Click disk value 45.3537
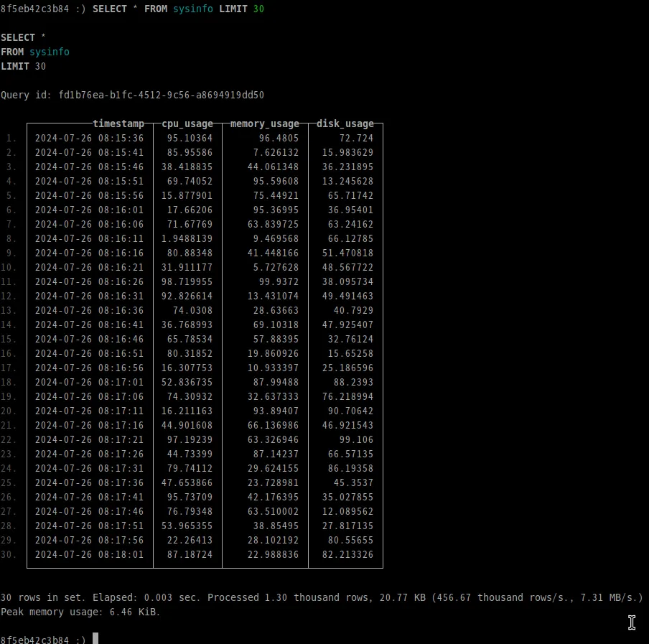 click(353, 482)
